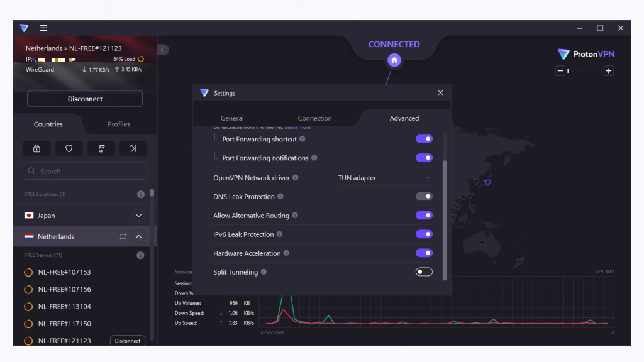The width and height of the screenshot is (644, 362).
Task: Select the NetShield shield filter icon
Action: coord(69,148)
